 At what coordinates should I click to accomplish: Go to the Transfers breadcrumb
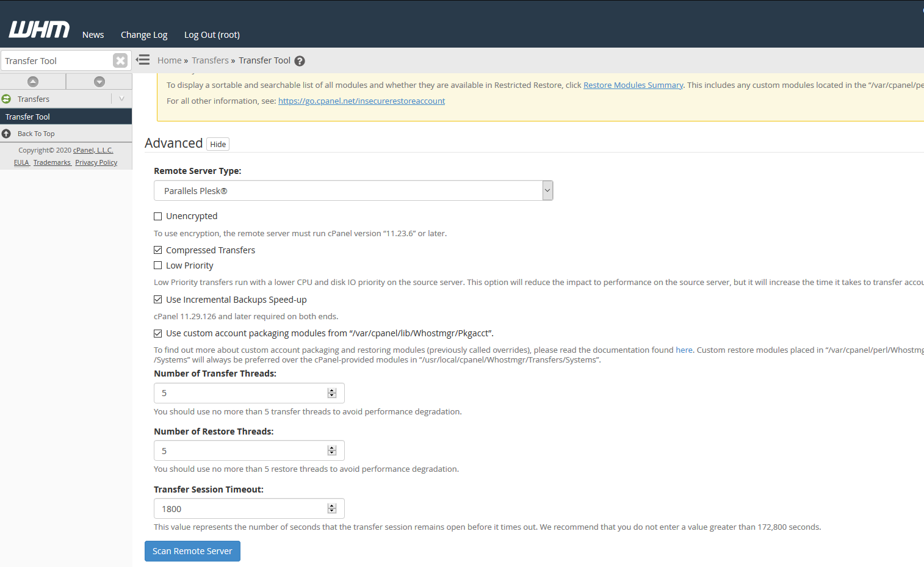tap(210, 60)
